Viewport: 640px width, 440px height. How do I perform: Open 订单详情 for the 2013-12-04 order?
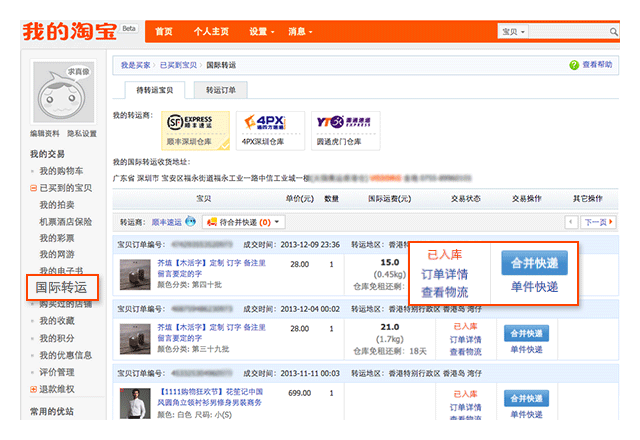pyautogui.click(x=465, y=340)
